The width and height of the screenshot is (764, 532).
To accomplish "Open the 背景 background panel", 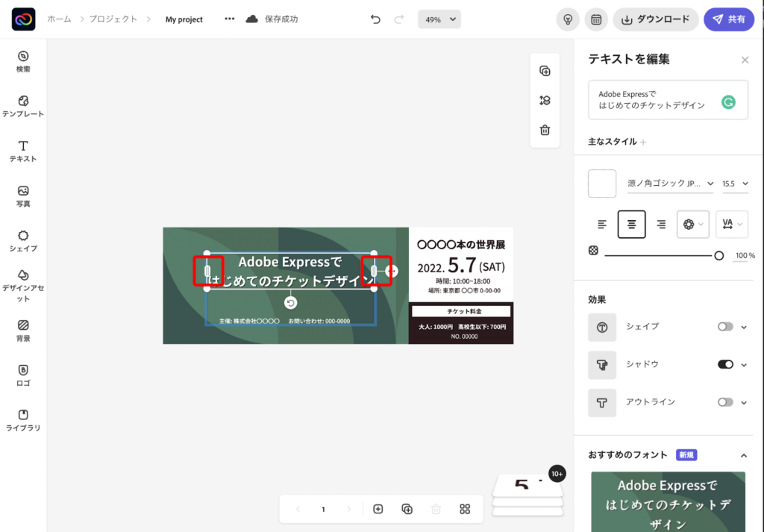I will tap(23, 330).
